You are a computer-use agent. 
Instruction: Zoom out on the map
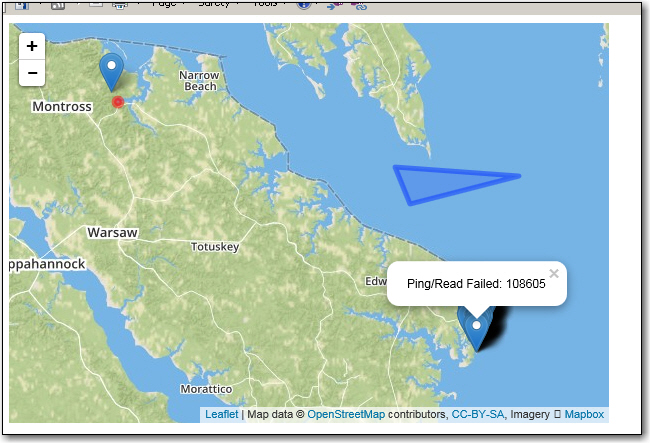[32, 73]
